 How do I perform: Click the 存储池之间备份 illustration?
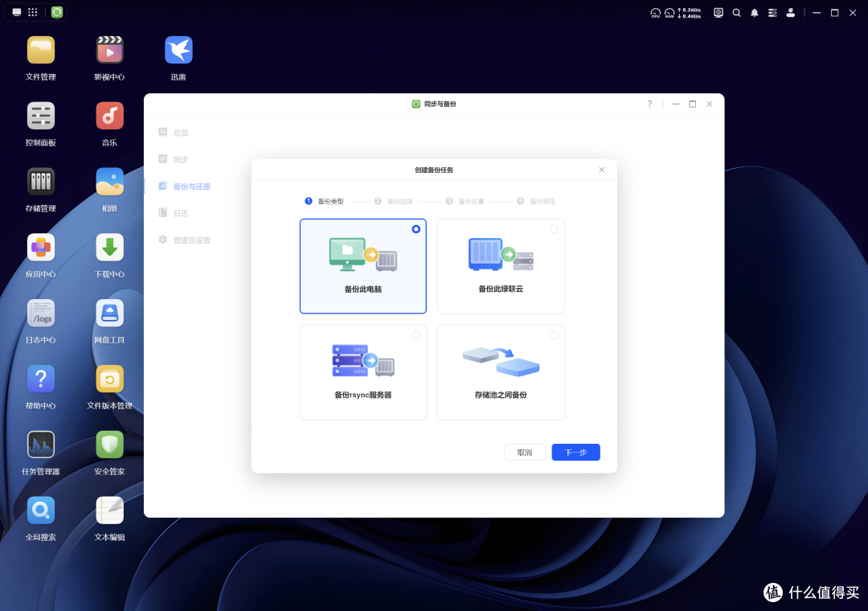[x=501, y=361]
